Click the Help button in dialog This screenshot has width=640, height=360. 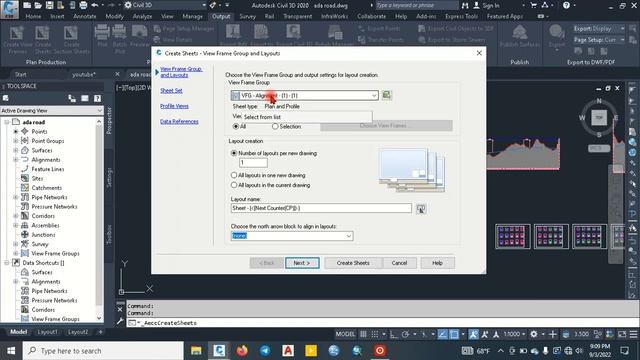[x=437, y=263]
